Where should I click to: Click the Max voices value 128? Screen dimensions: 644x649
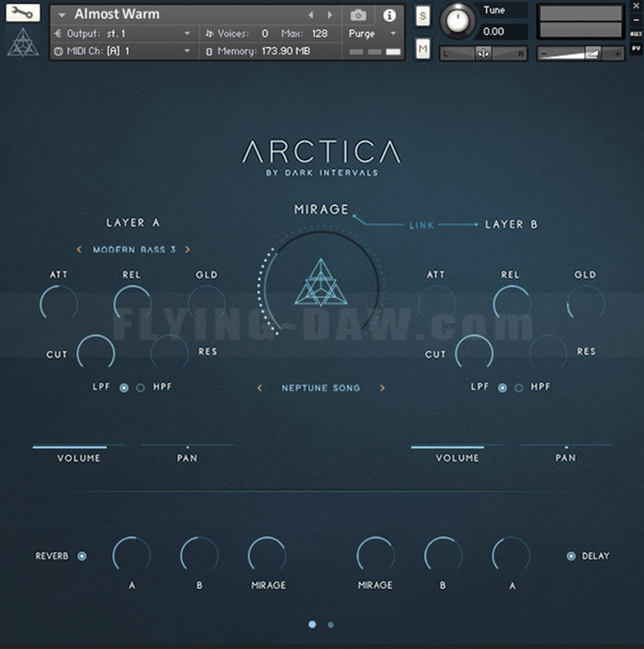click(319, 33)
